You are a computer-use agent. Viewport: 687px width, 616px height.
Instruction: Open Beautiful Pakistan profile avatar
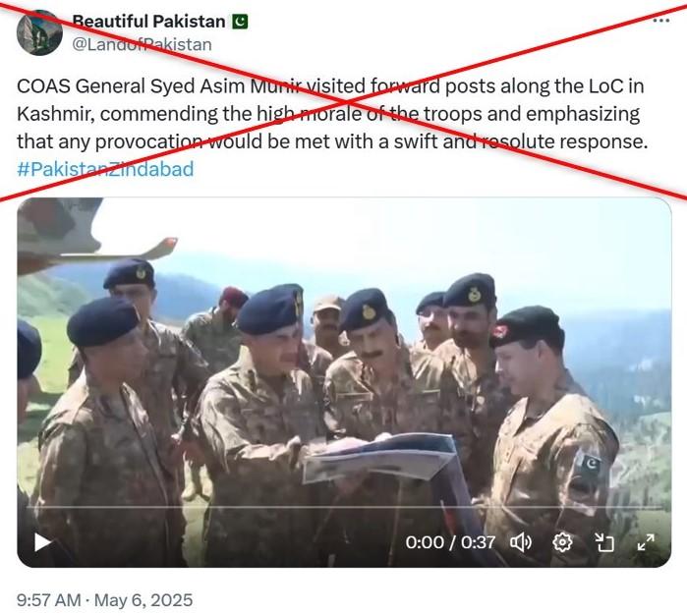pos(39,32)
